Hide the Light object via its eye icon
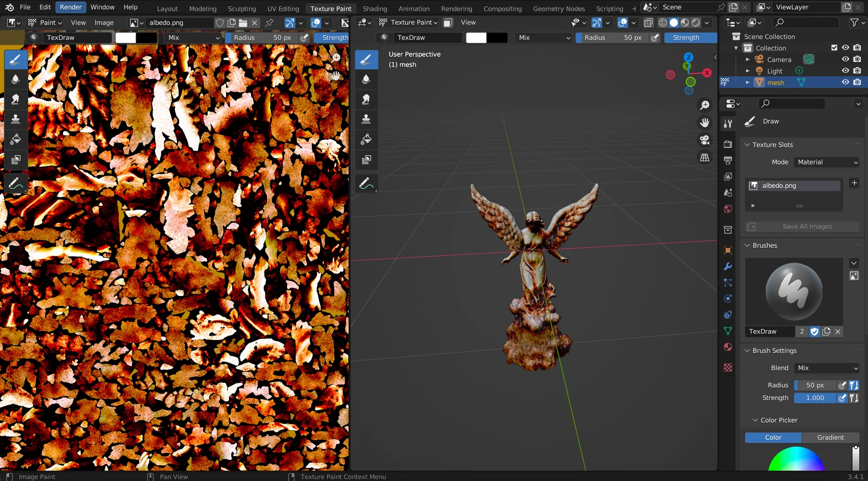 pyautogui.click(x=845, y=70)
